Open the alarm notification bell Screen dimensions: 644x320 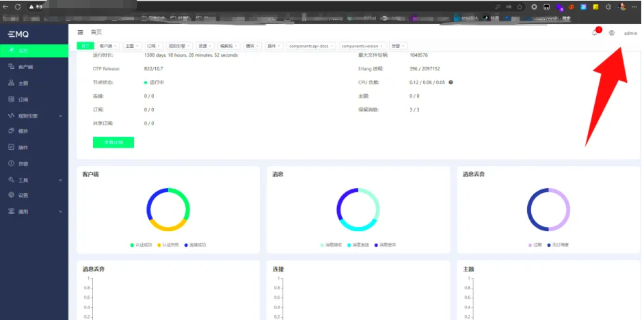(x=595, y=34)
